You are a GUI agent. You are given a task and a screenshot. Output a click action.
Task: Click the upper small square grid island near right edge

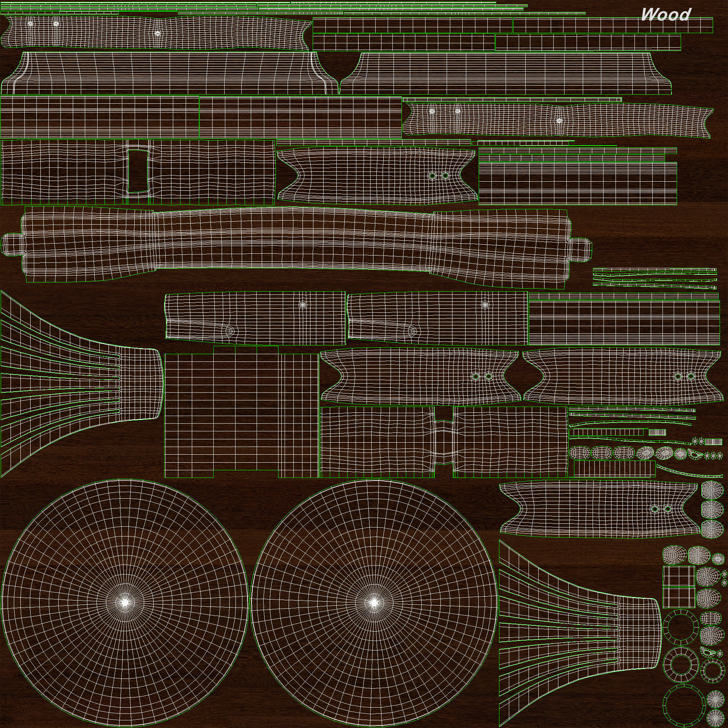[x=678, y=577]
